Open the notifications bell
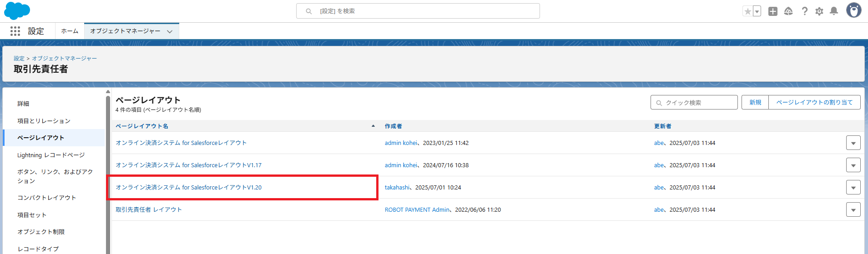 (x=833, y=11)
